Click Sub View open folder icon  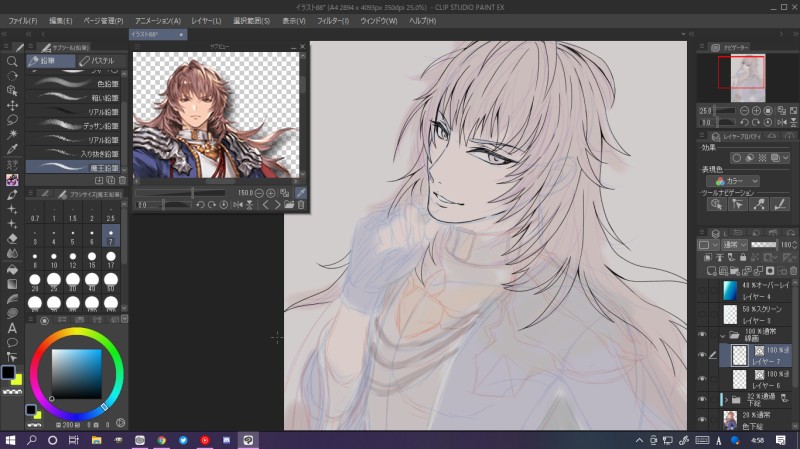289,205
